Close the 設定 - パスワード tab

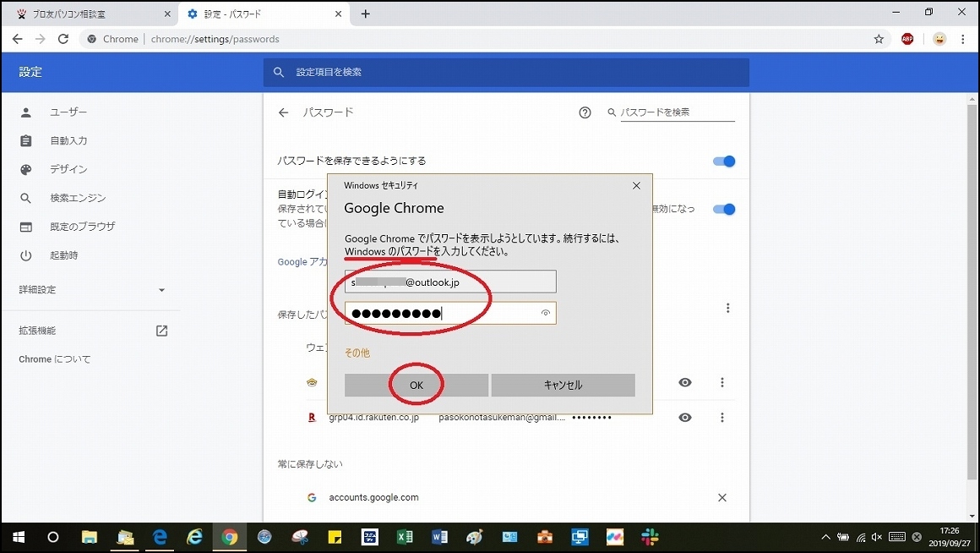[x=338, y=14]
